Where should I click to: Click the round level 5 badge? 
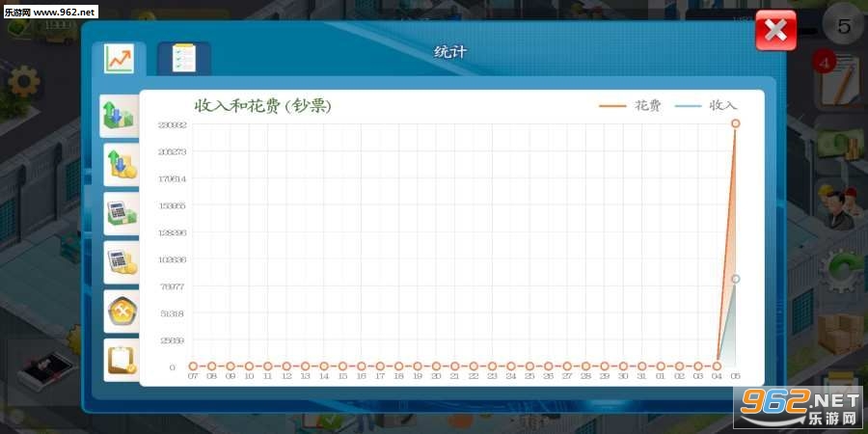pyautogui.click(x=844, y=25)
